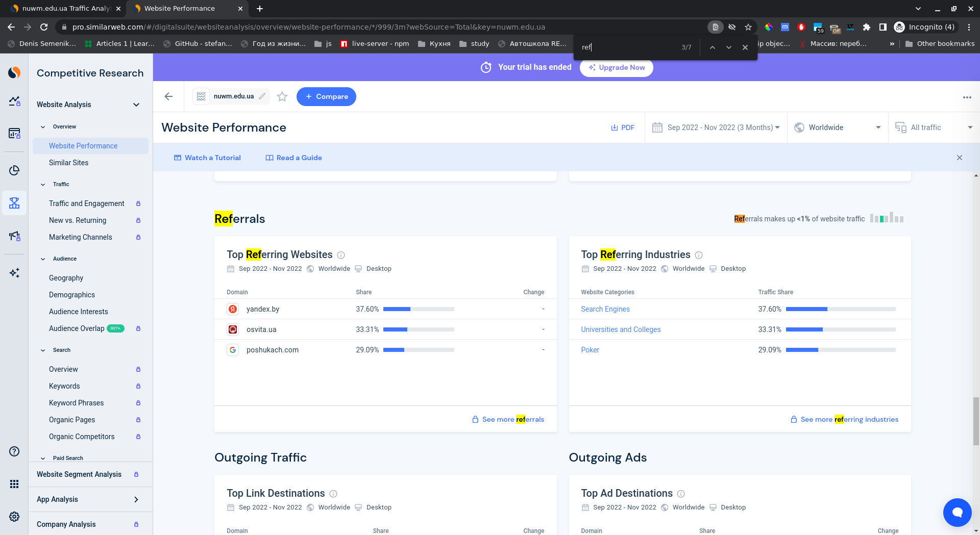Click the find-in-page search field

[628, 47]
